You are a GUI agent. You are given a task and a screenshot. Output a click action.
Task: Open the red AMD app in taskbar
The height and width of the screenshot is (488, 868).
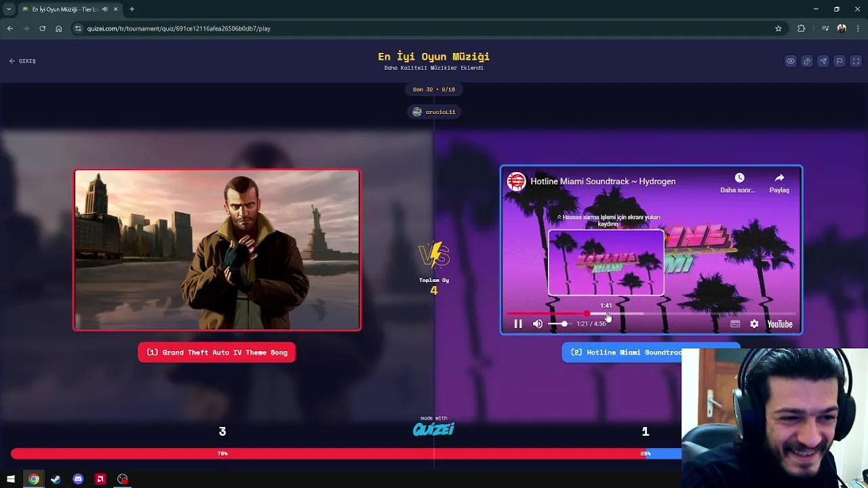(100, 479)
